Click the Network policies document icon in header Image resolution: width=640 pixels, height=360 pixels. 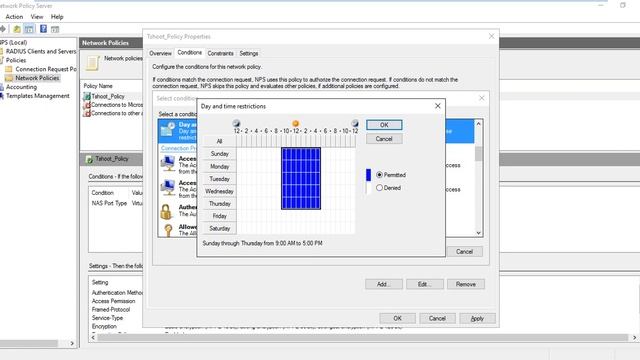click(x=93, y=63)
